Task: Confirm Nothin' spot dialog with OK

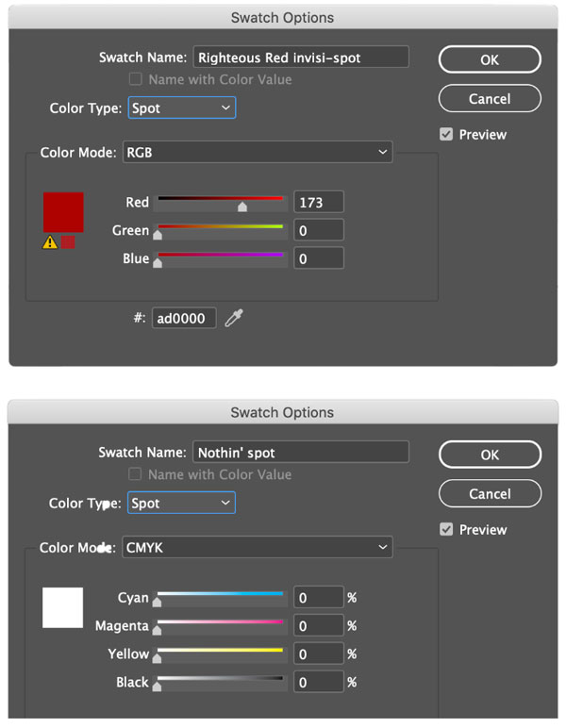Action: 490,455
